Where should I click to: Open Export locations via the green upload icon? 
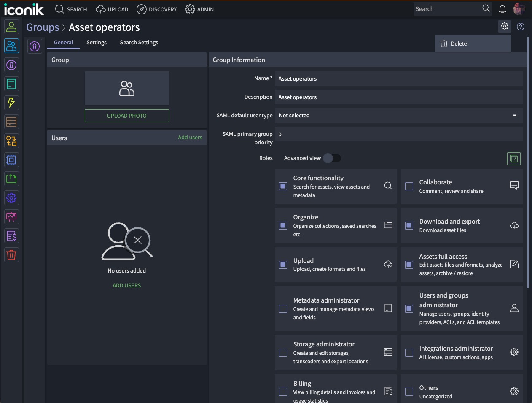[x=11, y=179]
